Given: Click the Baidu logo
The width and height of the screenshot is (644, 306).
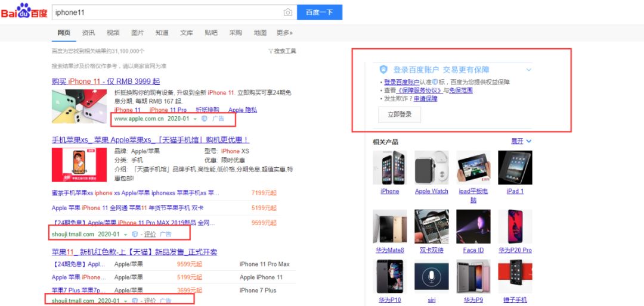Looking at the screenshot, I should click(24, 11).
